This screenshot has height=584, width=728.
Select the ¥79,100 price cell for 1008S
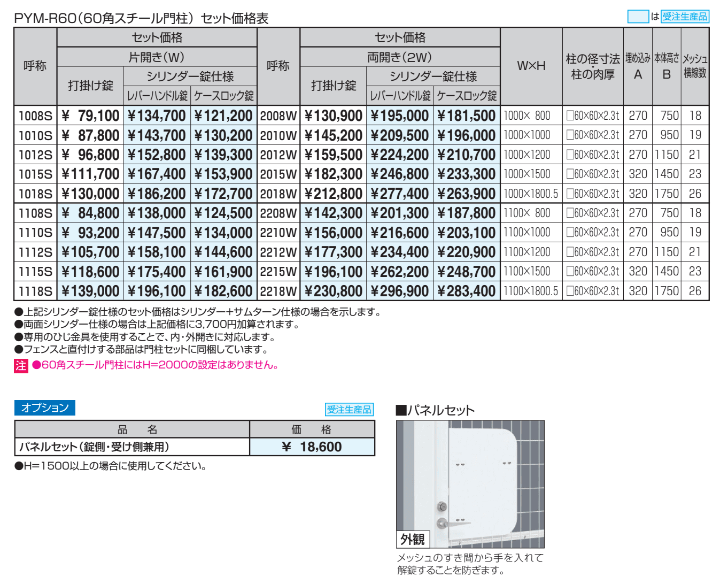pyautogui.click(x=90, y=116)
